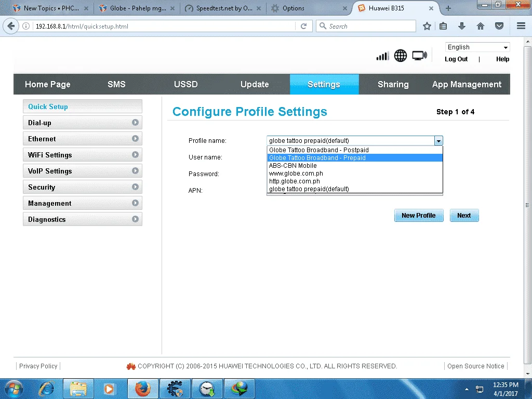Open the English language dropdown
The height and width of the screenshot is (399, 532).
[x=477, y=47]
